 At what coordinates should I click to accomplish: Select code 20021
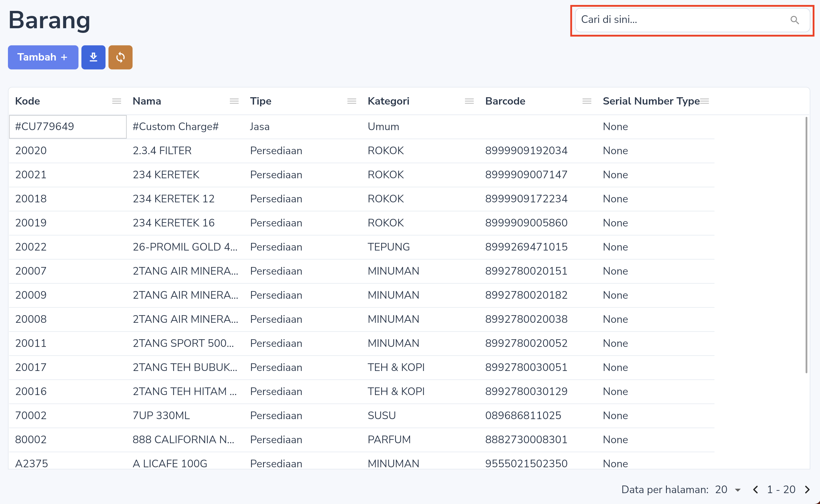pyautogui.click(x=31, y=175)
